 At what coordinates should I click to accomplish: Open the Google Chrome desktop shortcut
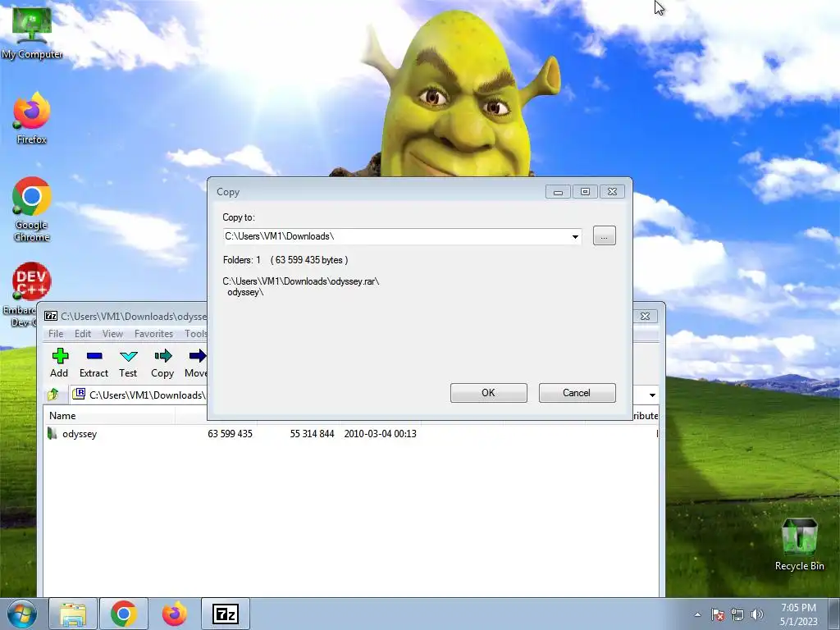pyautogui.click(x=32, y=209)
